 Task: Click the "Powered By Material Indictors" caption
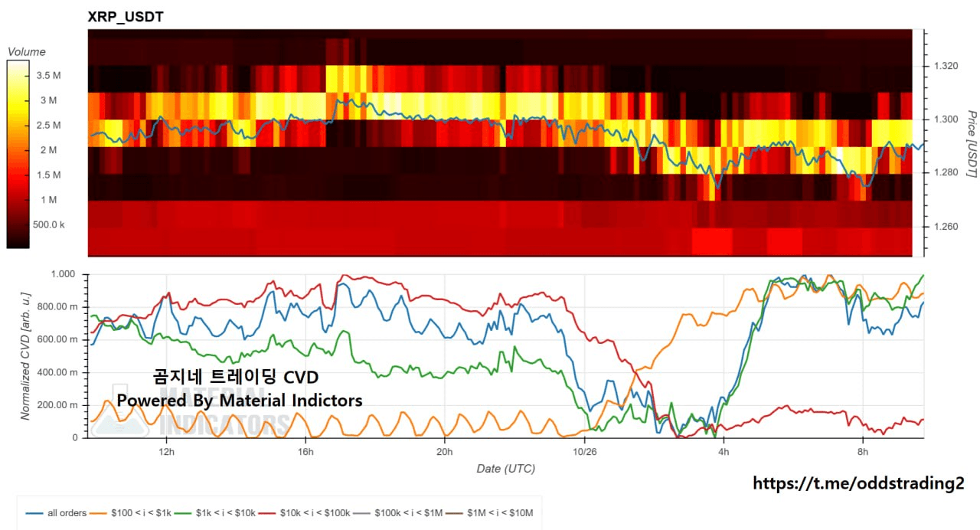pos(240,401)
